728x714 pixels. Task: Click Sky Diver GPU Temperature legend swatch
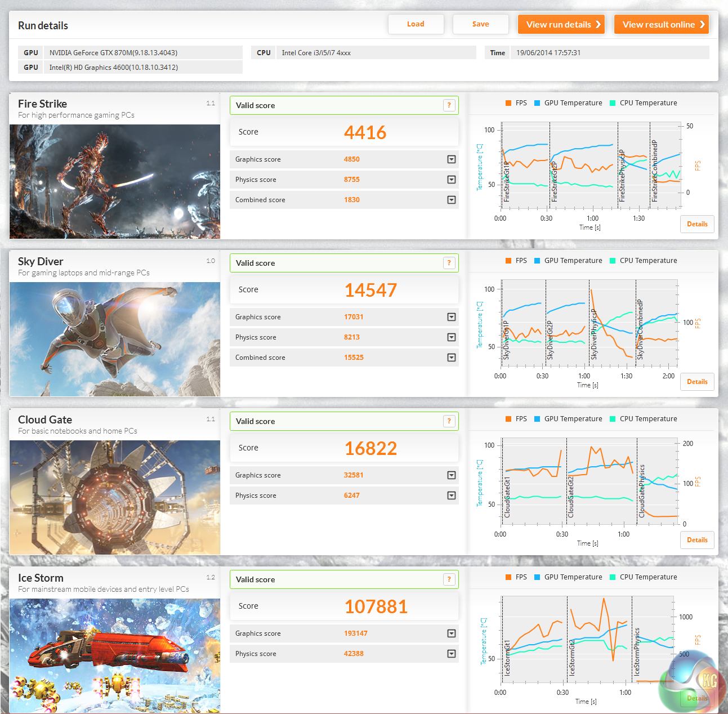click(537, 261)
